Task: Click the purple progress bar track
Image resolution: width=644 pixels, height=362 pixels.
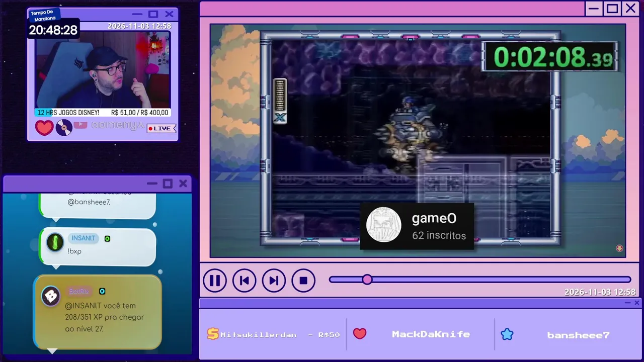Action: coord(480,280)
